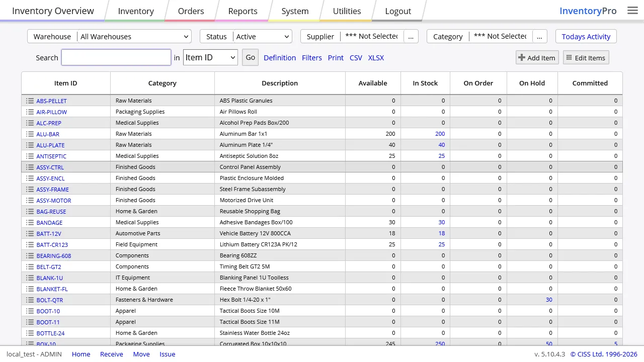Open the row detail icon beside ABS-PELLET
This screenshot has width=644, height=362.
point(30,101)
